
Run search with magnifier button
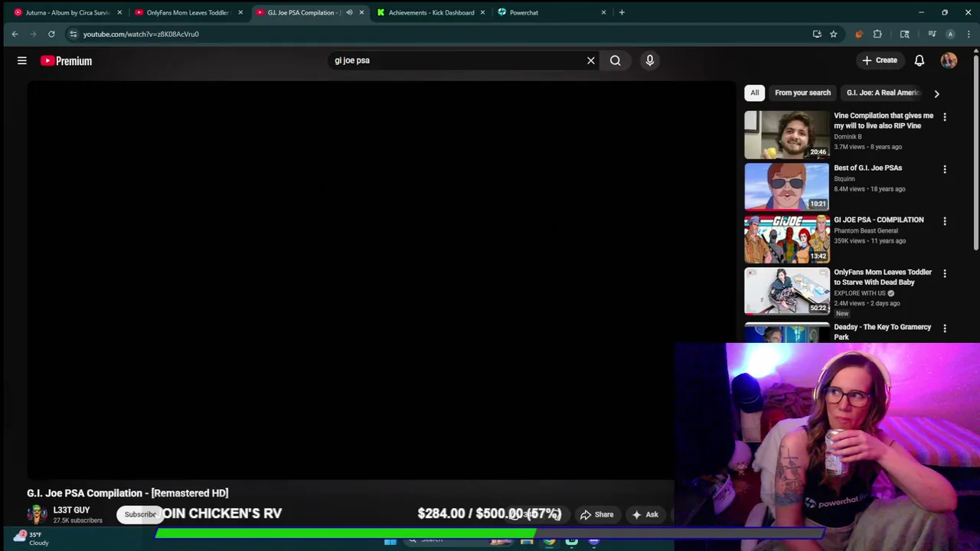[x=616, y=60]
